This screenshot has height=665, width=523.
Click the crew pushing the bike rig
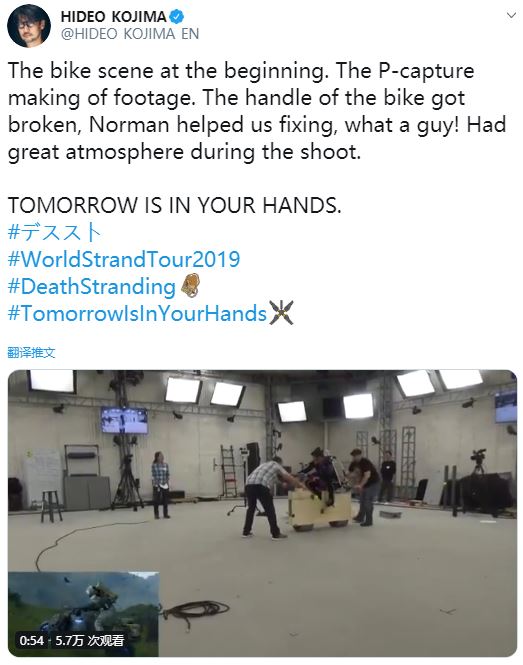point(314,491)
